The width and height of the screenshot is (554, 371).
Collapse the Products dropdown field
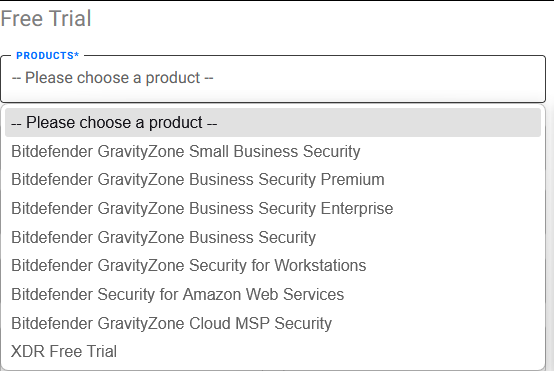[273, 79]
